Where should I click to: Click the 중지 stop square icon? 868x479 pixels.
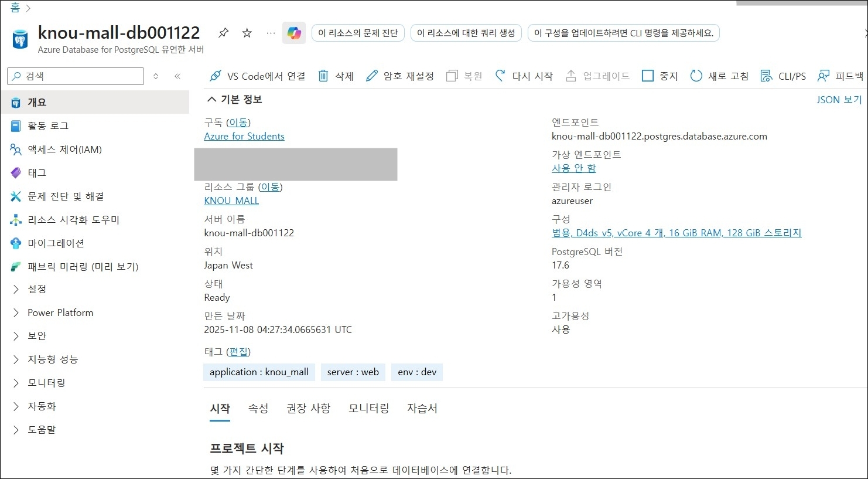pyautogui.click(x=647, y=76)
